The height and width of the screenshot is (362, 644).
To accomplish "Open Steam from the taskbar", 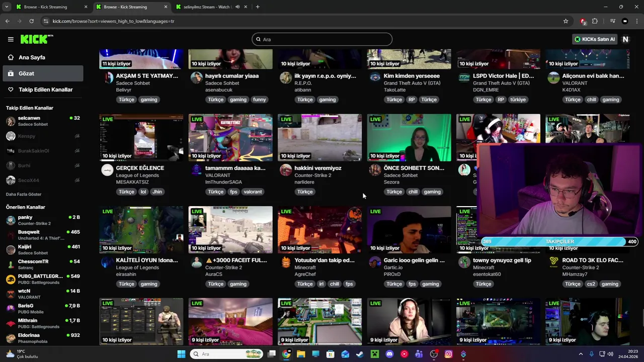I will 360,354.
